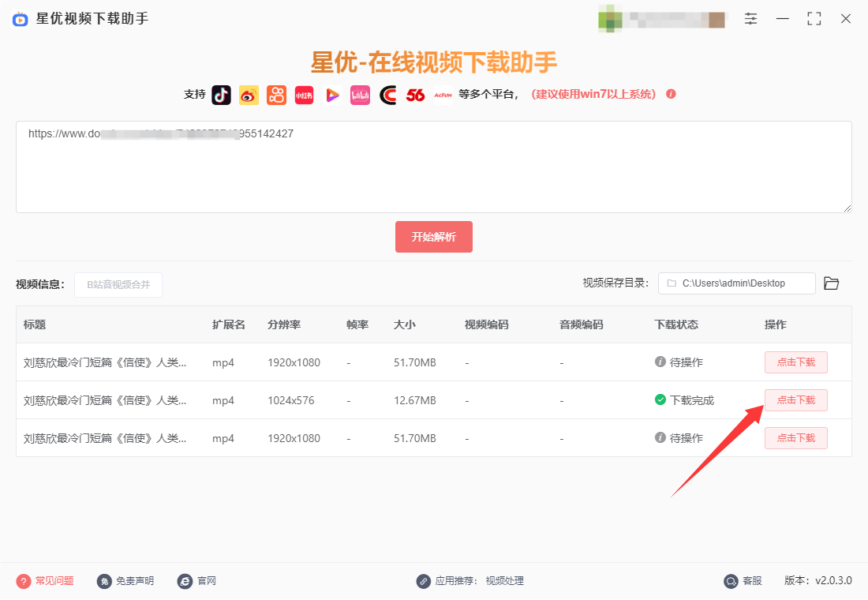Select the Xiaohongshu platform icon
The width and height of the screenshot is (868, 600).
pos(304,94)
